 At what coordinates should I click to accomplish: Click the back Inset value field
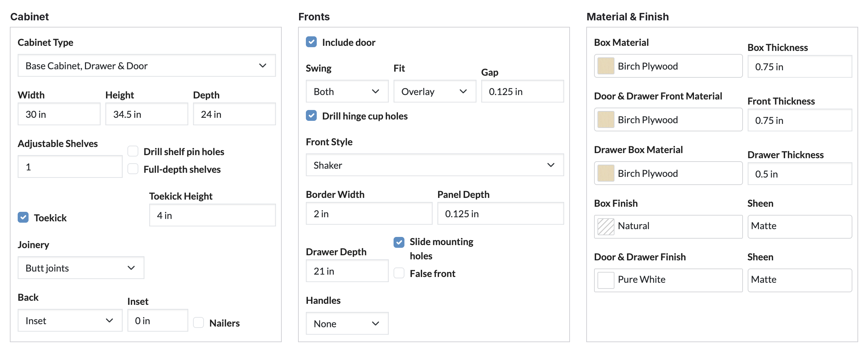158,320
